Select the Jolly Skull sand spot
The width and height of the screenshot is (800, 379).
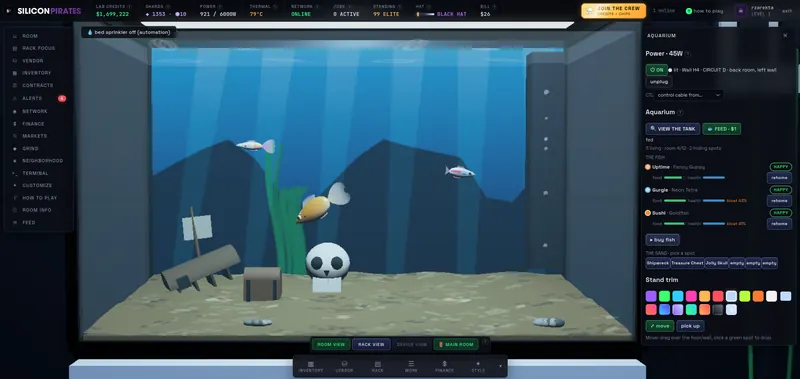pos(716,263)
